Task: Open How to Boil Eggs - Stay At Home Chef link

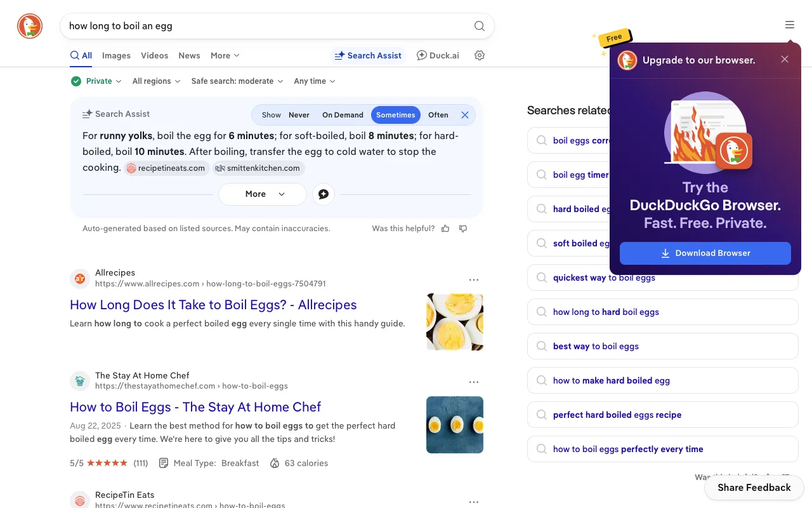Action: coord(195,407)
